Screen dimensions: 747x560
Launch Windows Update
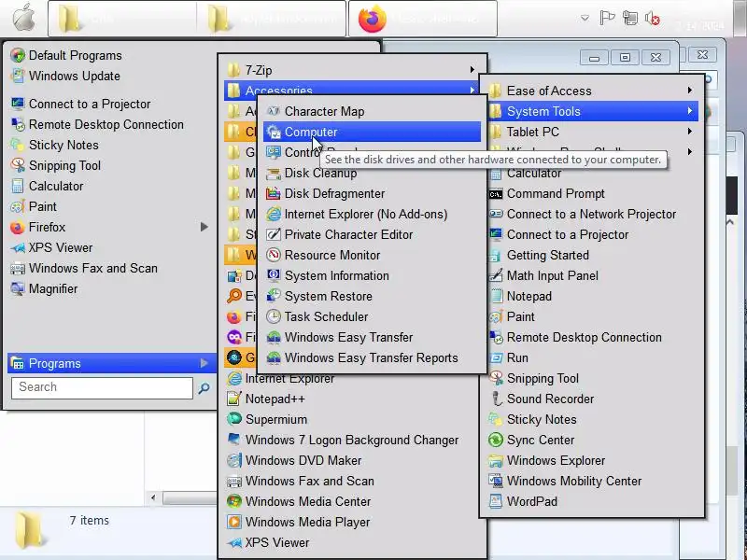coord(111,76)
